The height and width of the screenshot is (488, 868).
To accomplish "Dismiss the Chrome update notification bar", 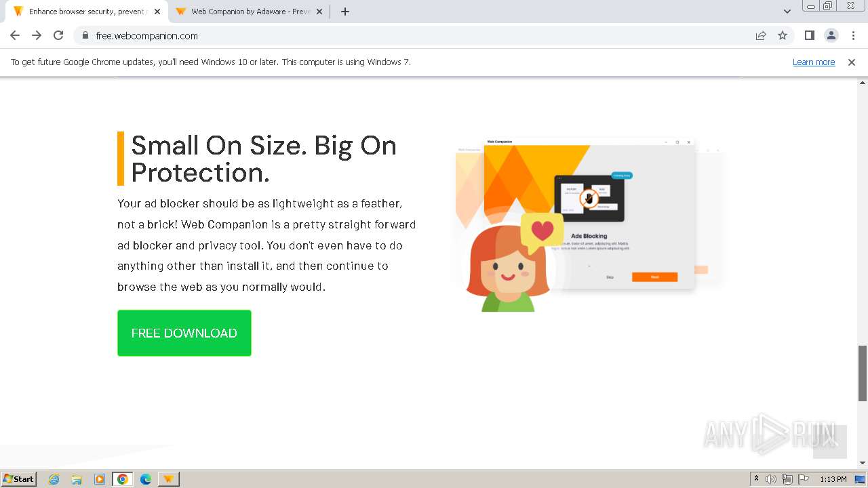I will [x=852, y=62].
